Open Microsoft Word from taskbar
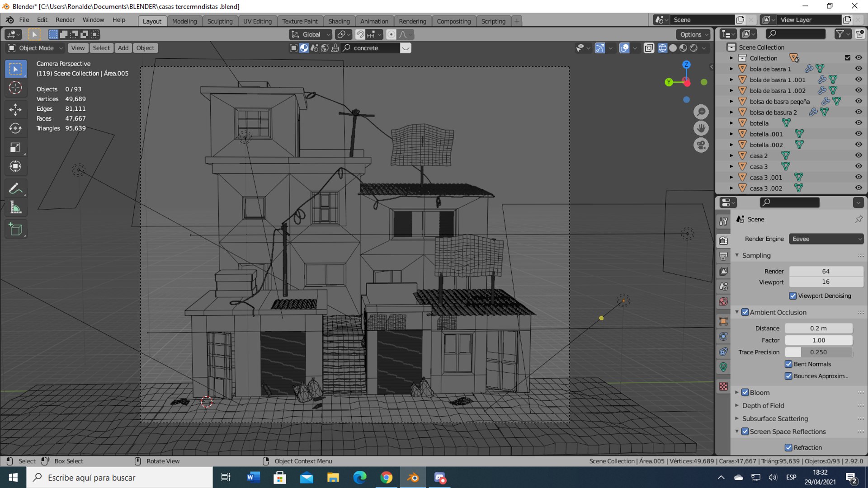 [x=253, y=478]
